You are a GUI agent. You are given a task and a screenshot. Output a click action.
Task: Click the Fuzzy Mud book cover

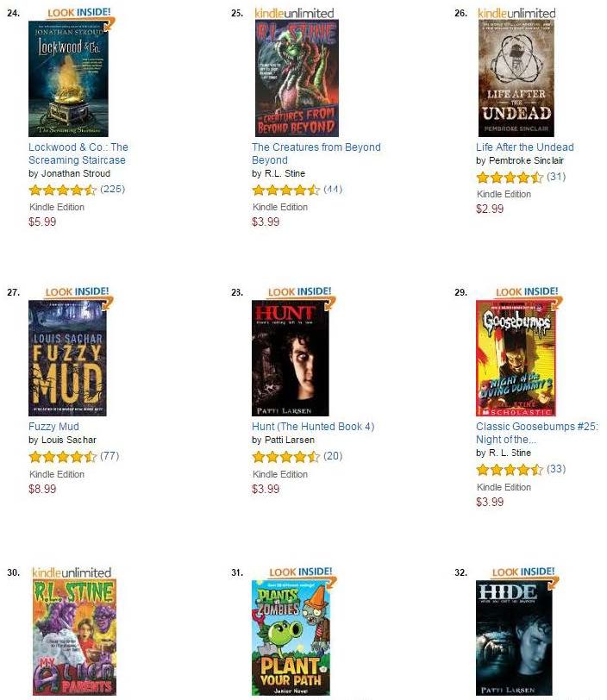pyautogui.click(x=67, y=358)
